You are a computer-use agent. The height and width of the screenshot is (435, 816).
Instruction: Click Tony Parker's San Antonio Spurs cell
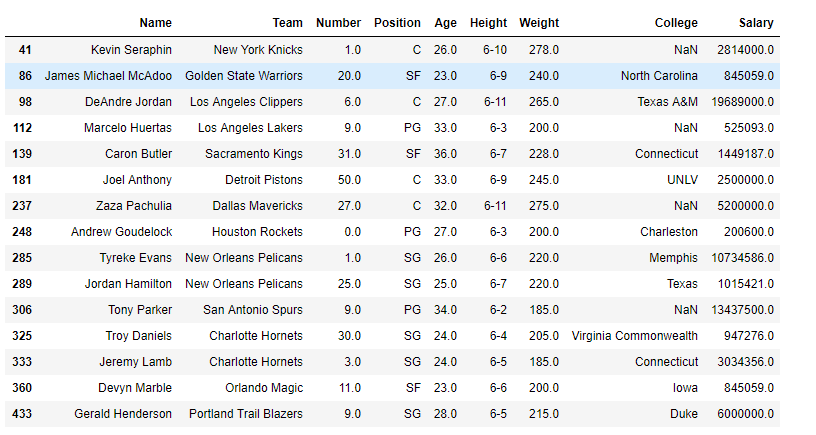click(x=252, y=310)
